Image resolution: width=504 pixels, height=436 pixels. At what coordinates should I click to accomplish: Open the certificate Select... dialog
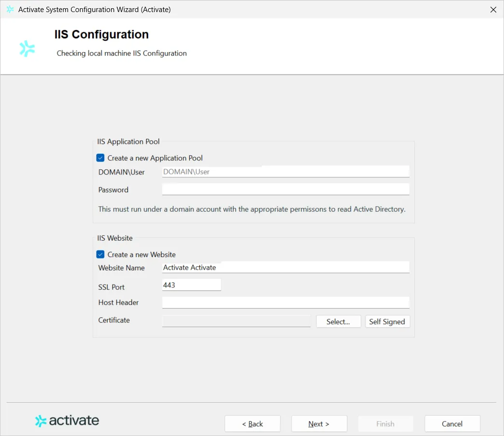pyautogui.click(x=338, y=322)
